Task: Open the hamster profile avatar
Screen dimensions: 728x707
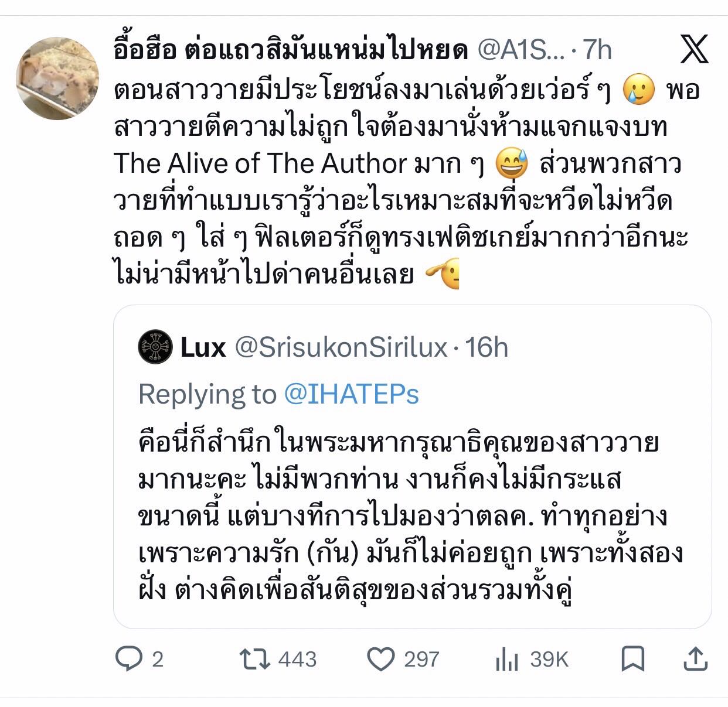Action: pos(57,78)
